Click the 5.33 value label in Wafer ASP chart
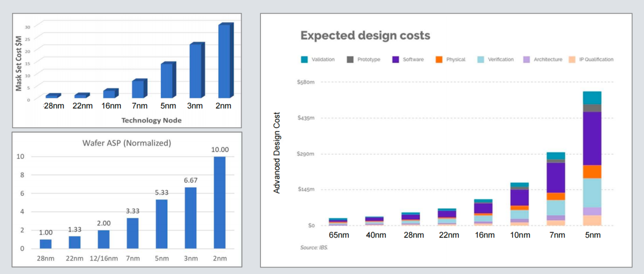 click(161, 193)
